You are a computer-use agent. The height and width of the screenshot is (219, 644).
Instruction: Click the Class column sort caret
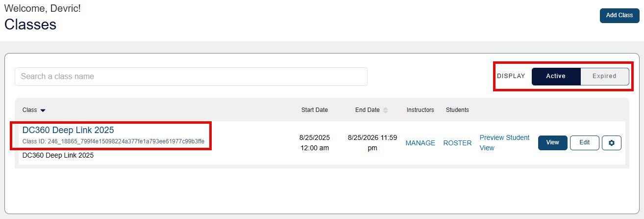43,110
